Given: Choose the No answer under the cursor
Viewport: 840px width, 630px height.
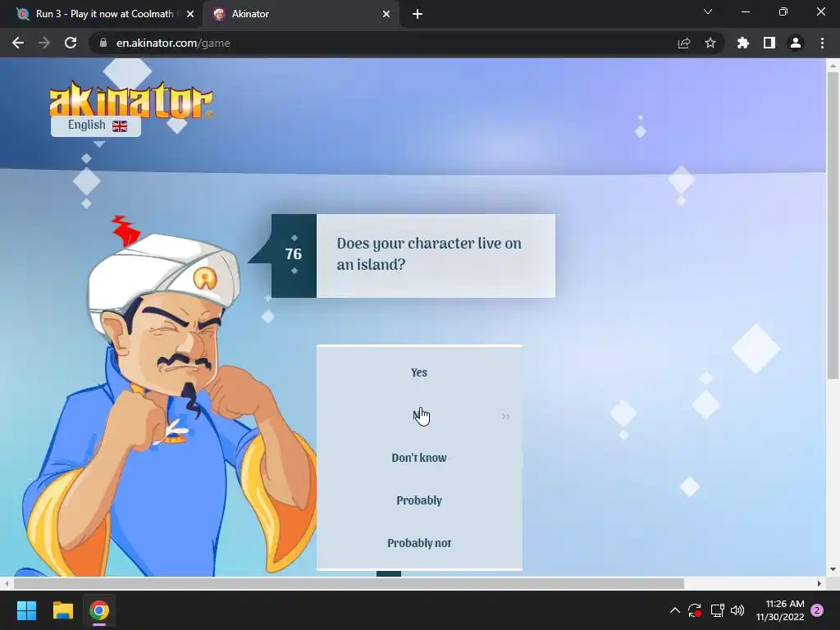Looking at the screenshot, I should point(419,415).
